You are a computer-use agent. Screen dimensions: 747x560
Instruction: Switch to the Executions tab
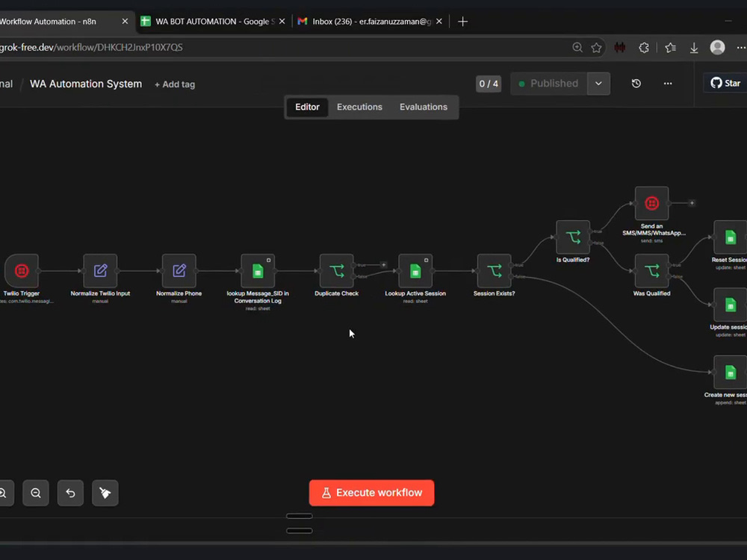click(360, 107)
